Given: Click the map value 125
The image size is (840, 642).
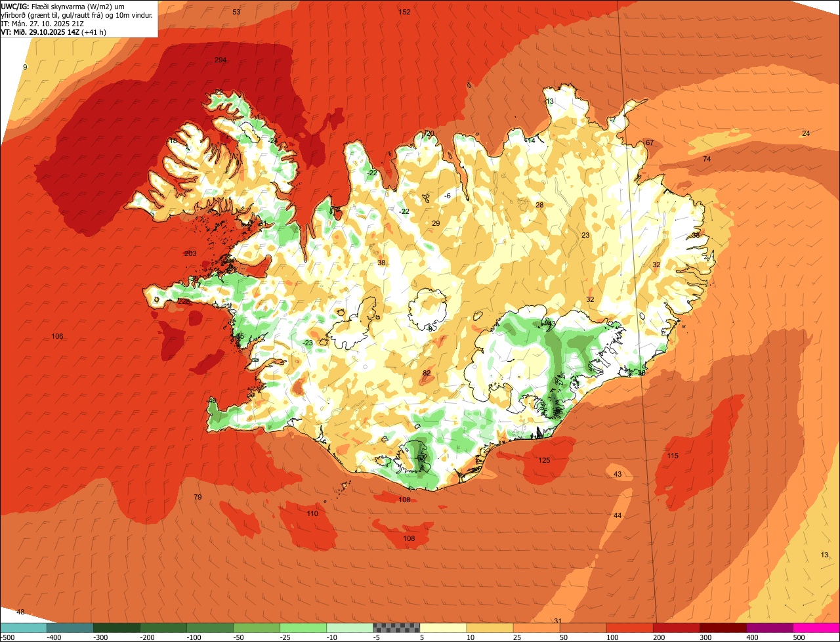Looking at the screenshot, I should [544, 460].
